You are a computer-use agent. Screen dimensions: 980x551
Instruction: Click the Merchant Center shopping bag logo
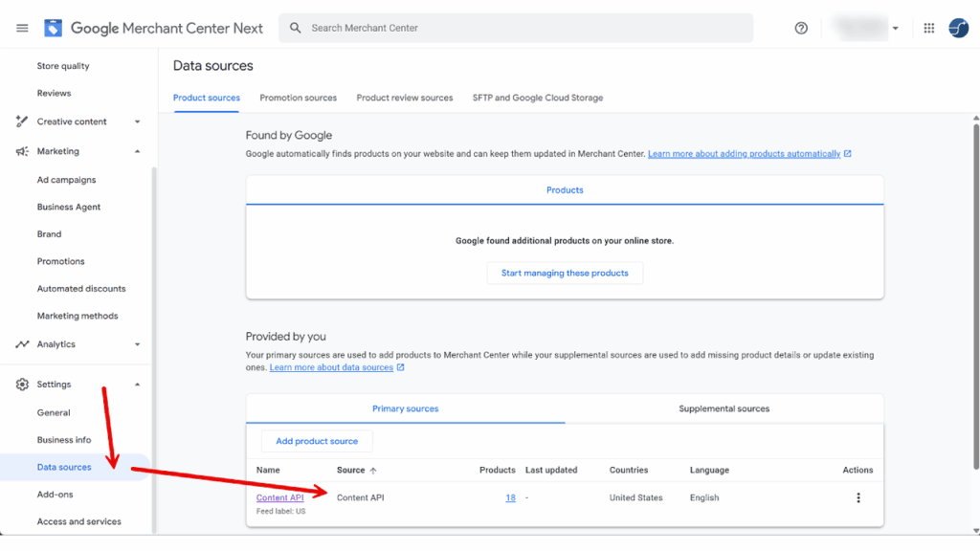pos(53,27)
